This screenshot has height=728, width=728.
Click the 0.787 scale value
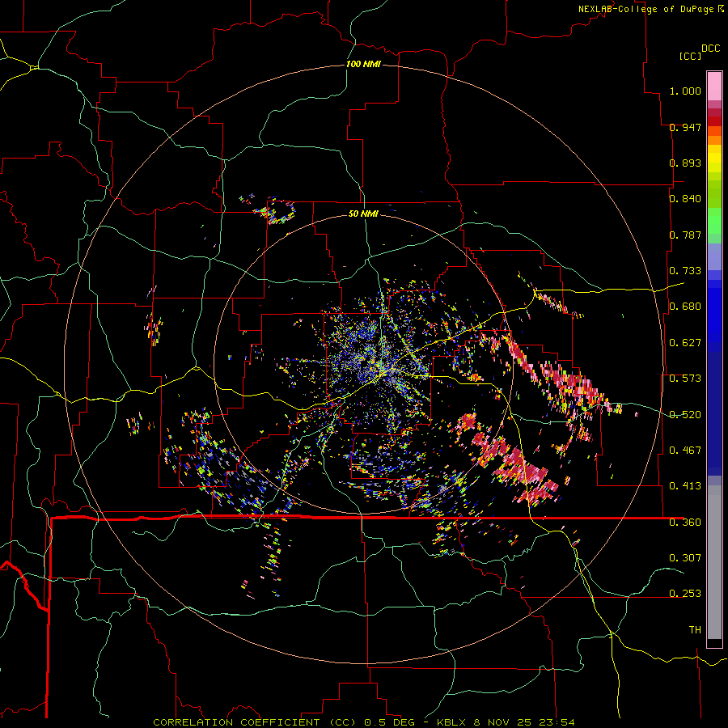[685, 235]
